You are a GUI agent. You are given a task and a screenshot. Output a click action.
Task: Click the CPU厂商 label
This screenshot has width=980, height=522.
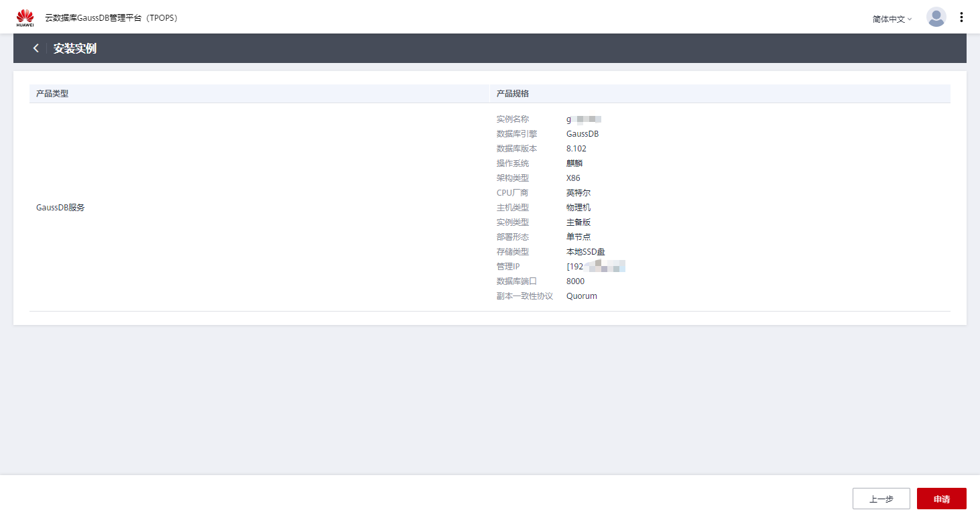512,193
